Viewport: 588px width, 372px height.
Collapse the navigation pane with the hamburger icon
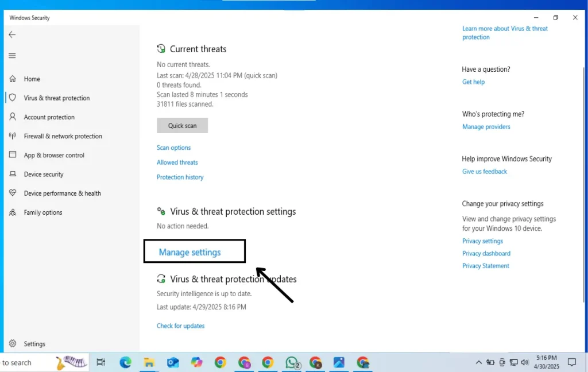[12, 56]
